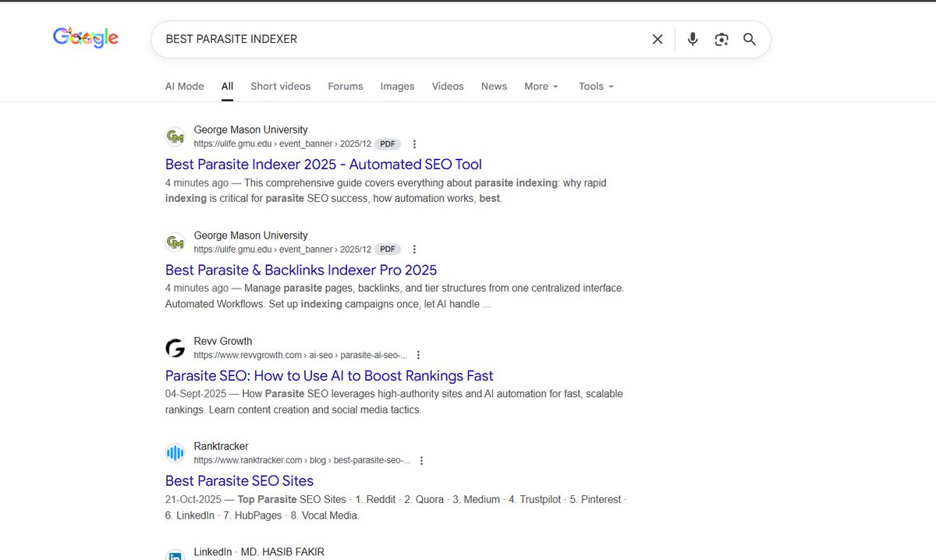
Task: Click PDF badge on Best Parasite Indexer 2025 result
Action: coord(387,144)
